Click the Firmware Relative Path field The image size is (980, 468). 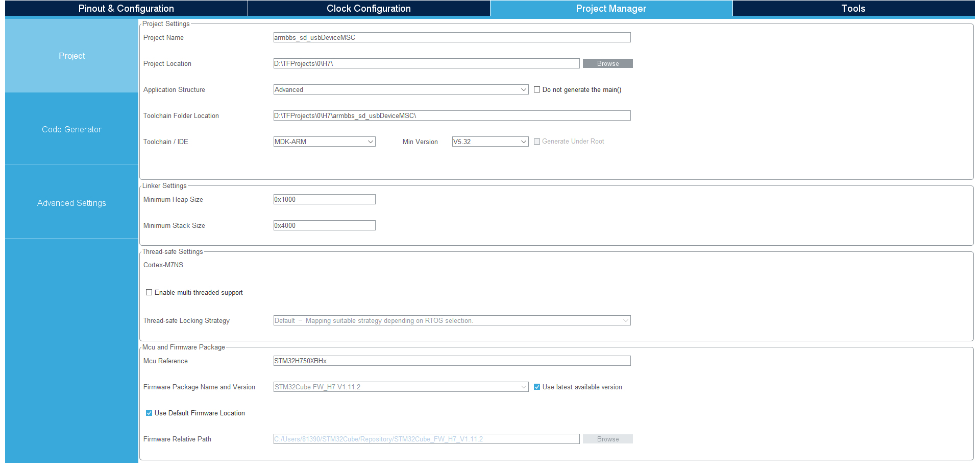click(426, 439)
